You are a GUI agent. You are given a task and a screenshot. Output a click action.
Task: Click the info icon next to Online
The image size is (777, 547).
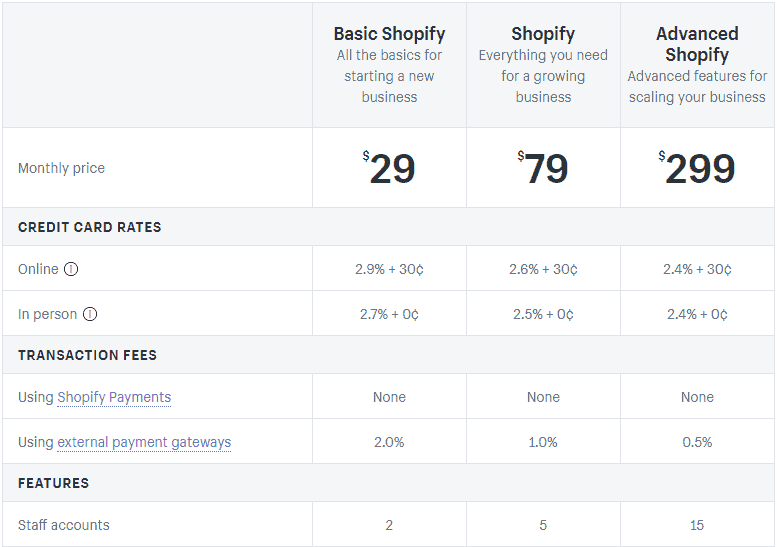(71, 269)
